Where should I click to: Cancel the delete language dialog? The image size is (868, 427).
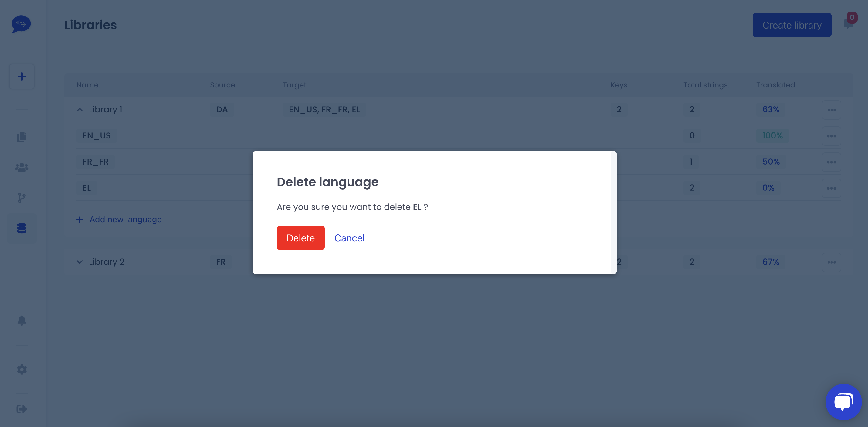[349, 238]
